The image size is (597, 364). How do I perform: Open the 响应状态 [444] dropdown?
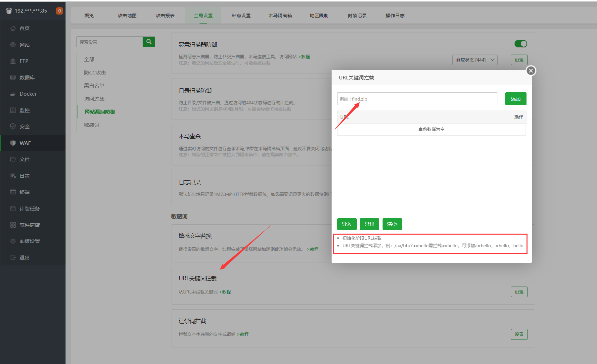475,60
